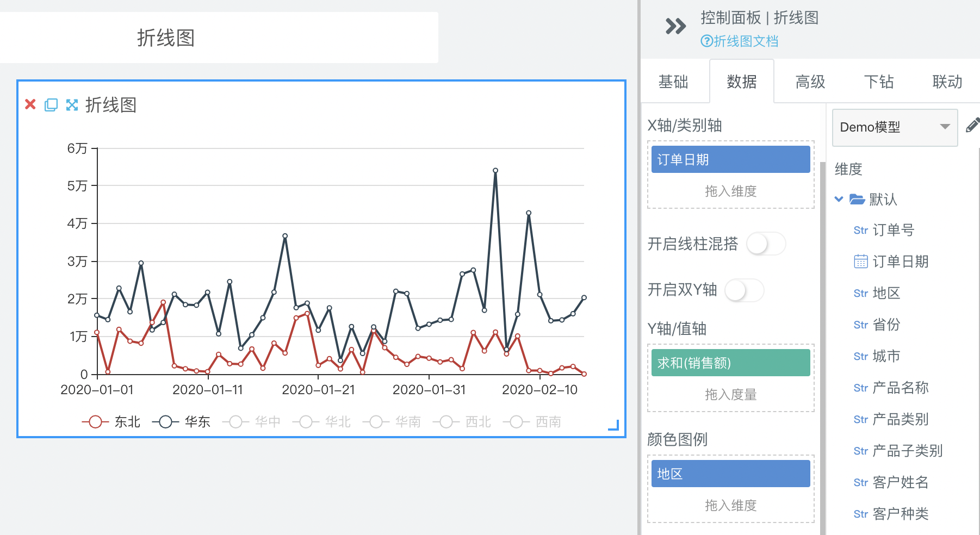
Task: Click the 订单日期 X-axis field chip
Action: (731, 159)
